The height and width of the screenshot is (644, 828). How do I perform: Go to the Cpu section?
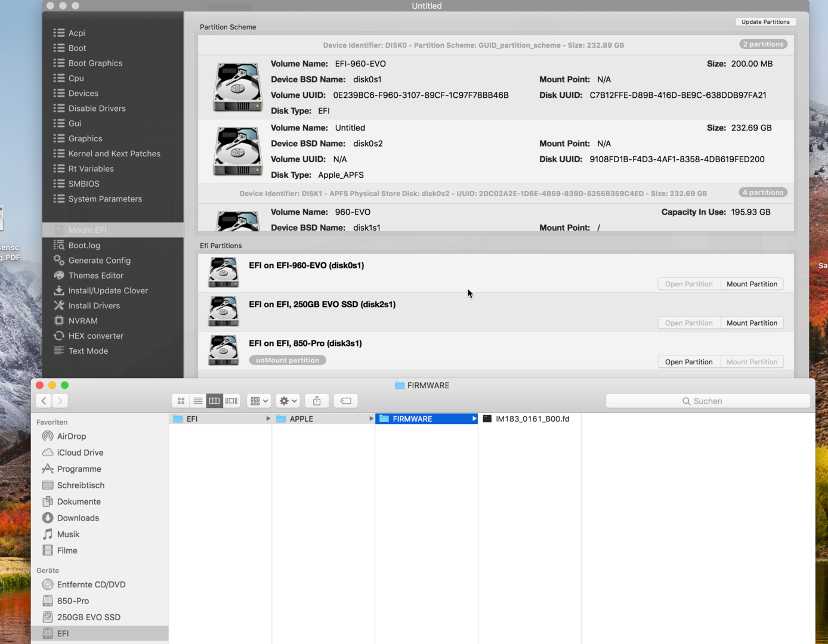click(76, 78)
